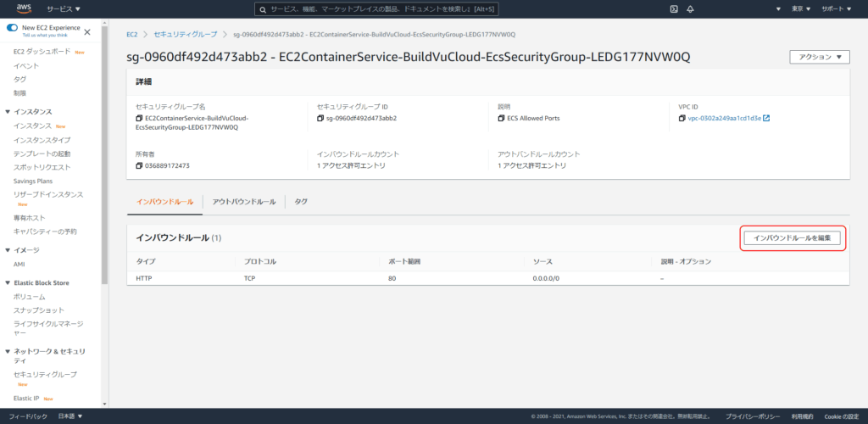The image size is (868, 424).
Task: Open スポットリクエスト in sidebar
Action: click(42, 167)
